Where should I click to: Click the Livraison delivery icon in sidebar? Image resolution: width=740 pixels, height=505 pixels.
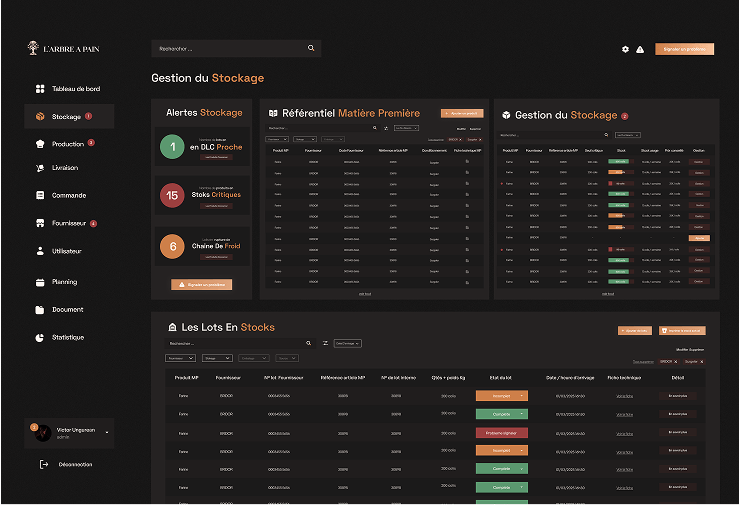[x=40, y=168]
